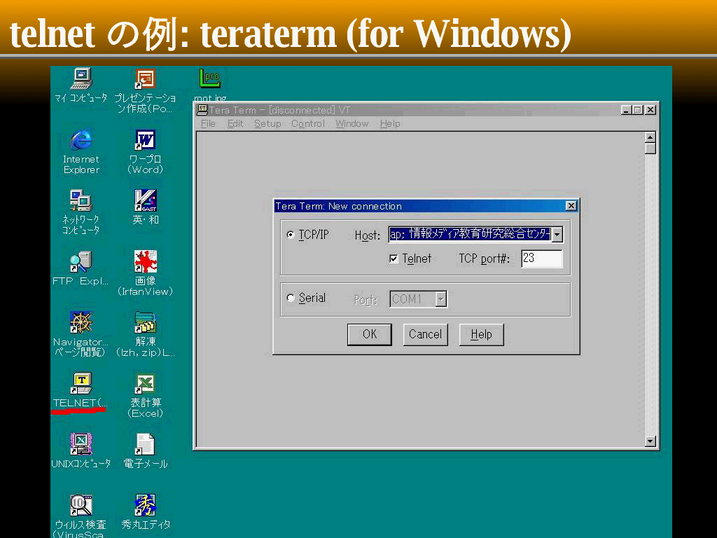717x538 pixels.
Task: Expand the Host dropdown arrow
Action: click(556, 234)
